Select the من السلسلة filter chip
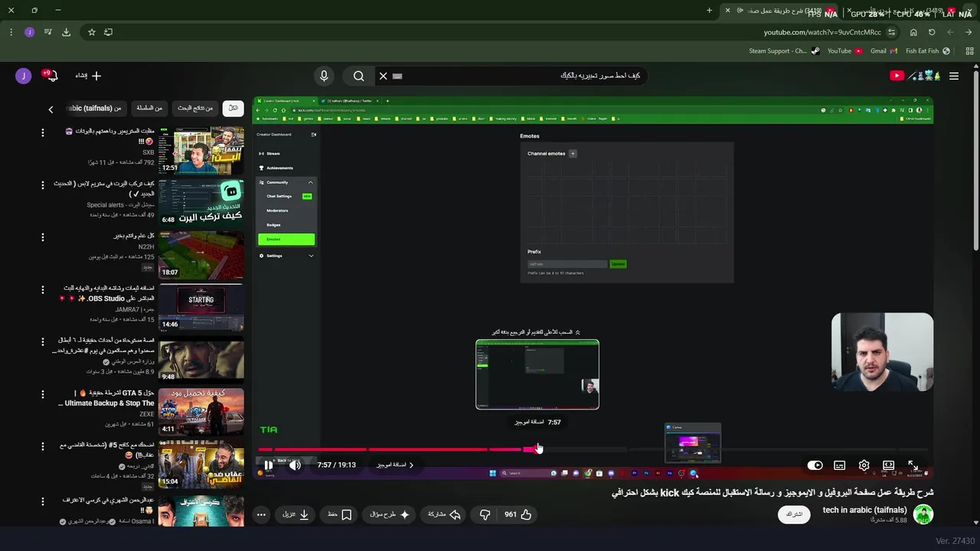Viewport: 980px width, 551px height. click(149, 109)
